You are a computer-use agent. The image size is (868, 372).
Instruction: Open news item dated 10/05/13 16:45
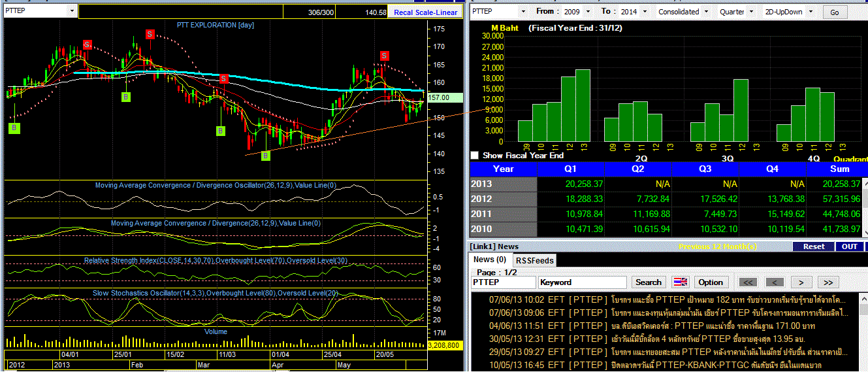[x=666, y=365]
